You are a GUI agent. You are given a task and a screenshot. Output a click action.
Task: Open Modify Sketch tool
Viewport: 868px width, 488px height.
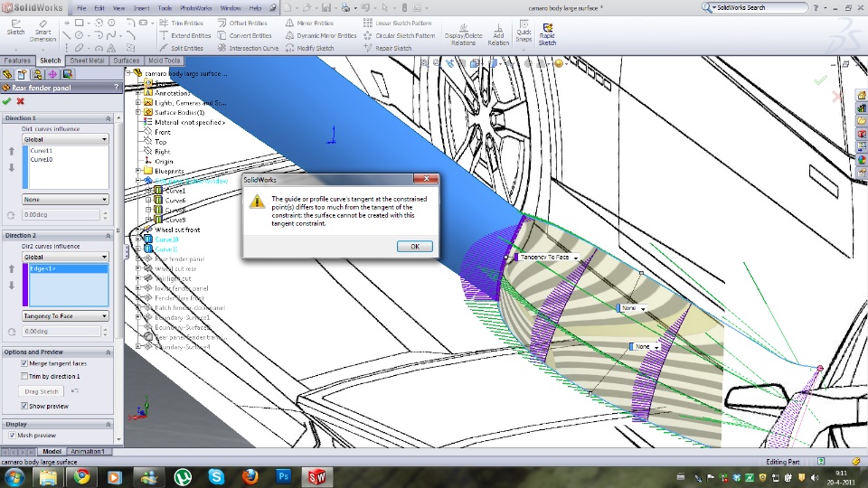pos(309,48)
